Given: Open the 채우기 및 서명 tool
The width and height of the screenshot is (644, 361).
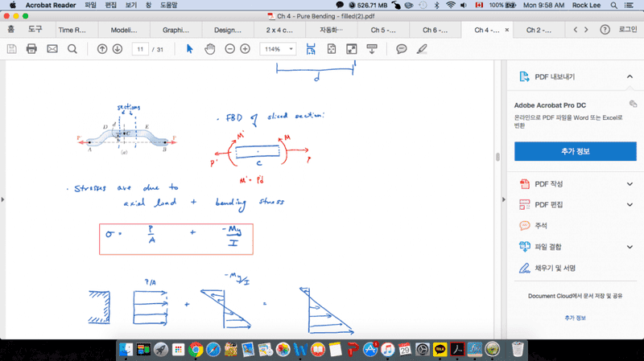Looking at the screenshot, I should tap(555, 268).
